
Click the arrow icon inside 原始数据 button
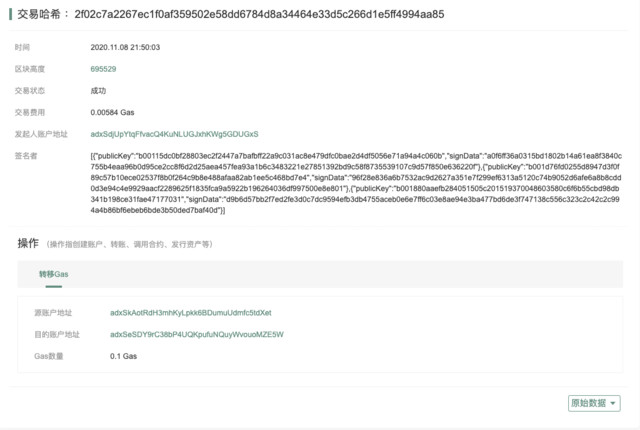(x=613, y=403)
